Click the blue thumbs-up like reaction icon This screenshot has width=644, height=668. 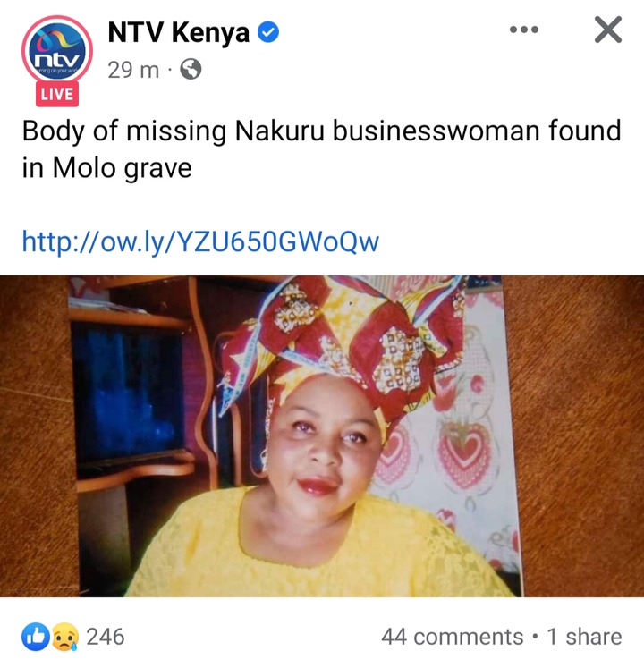click(x=36, y=637)
